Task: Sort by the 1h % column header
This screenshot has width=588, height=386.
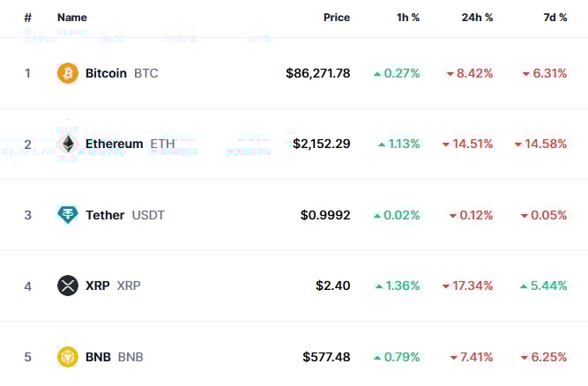Action: click(408, 18)
